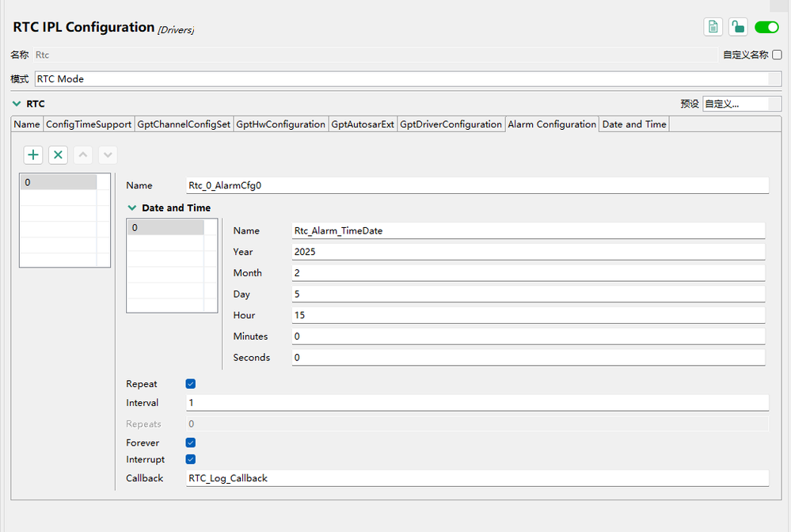The width and height of the screenshot is (791, 532).
Task: Switch to the GptChannelConfigSet tab
Action: [x=184, y=124]
